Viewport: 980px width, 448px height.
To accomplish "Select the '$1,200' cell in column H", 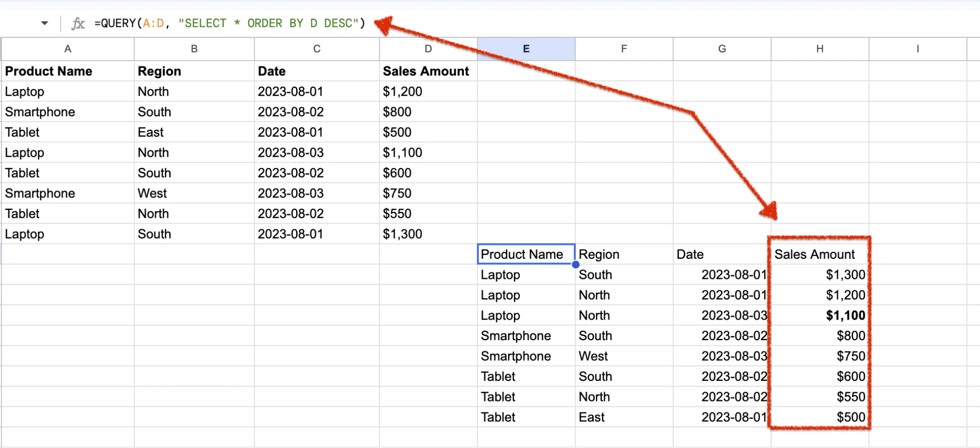I will pyautogui.click(x=820, y=295).
